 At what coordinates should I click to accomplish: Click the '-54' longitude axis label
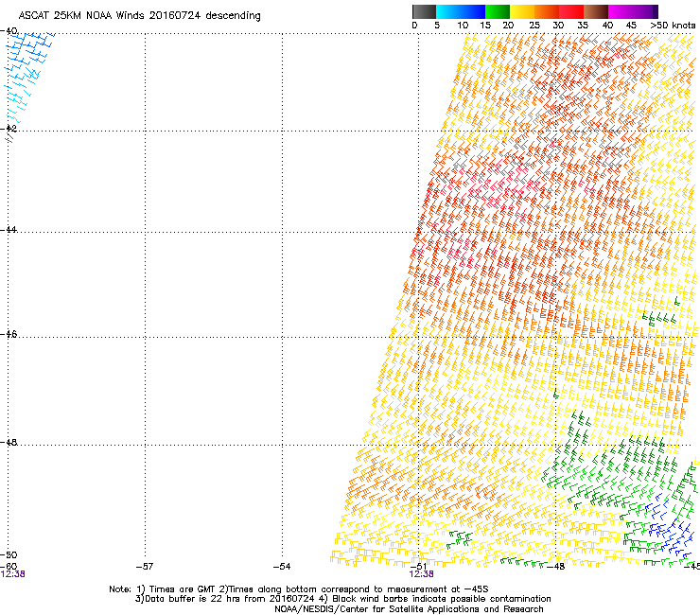point(282,567)
